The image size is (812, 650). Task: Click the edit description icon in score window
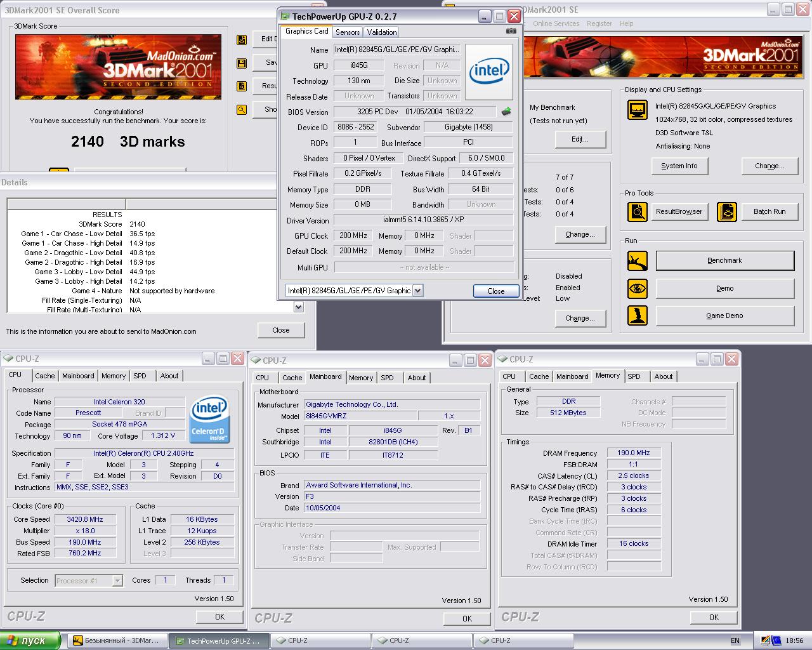(x=242, y=40)
